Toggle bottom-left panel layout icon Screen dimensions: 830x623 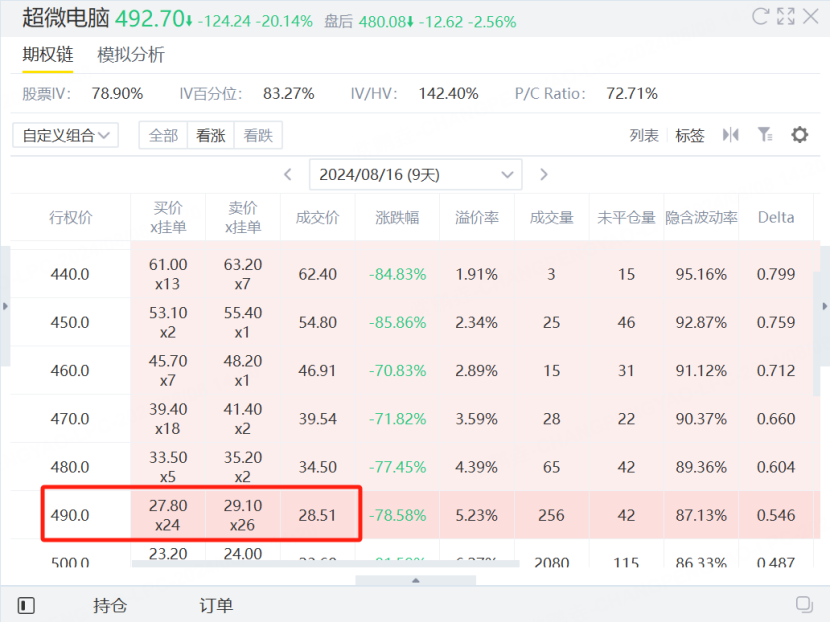26,605
